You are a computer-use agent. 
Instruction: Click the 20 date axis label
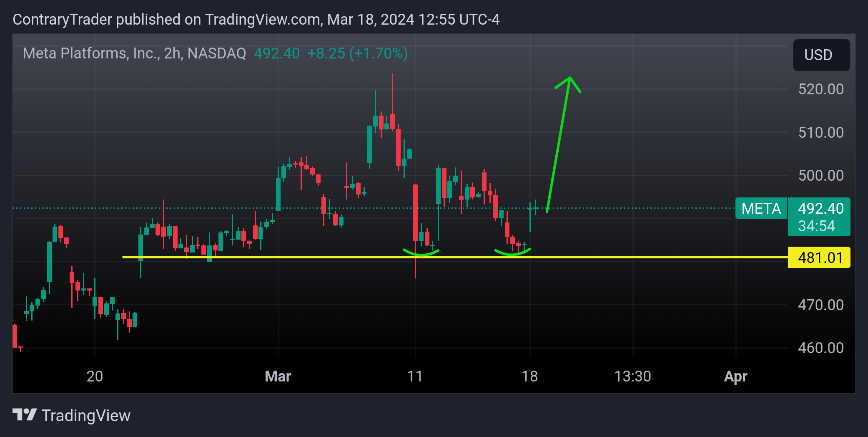[x=95, y=376]
